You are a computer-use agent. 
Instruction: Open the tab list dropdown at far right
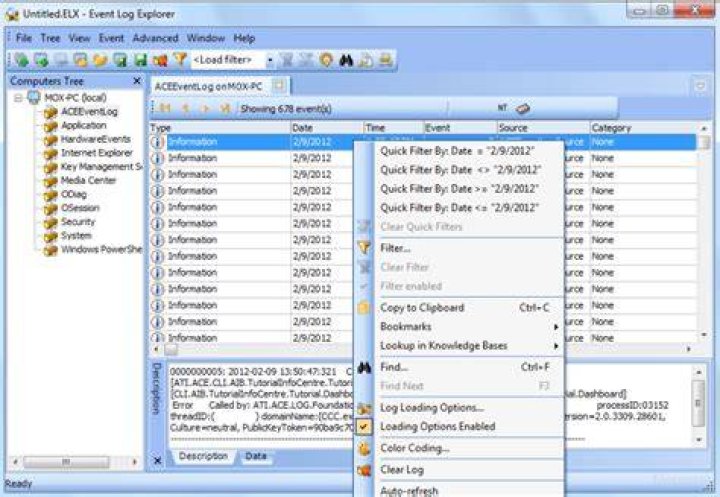[700, 86]
